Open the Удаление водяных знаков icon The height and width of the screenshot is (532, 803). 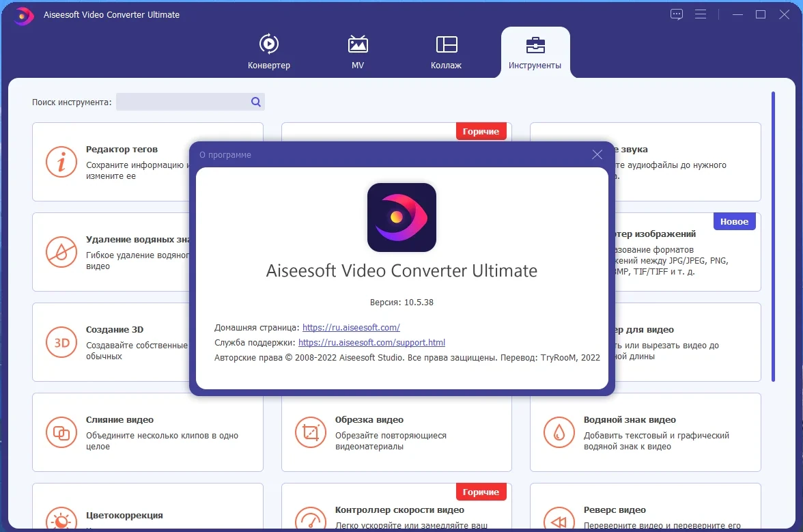pyautogui.click(x=61, y=252)
